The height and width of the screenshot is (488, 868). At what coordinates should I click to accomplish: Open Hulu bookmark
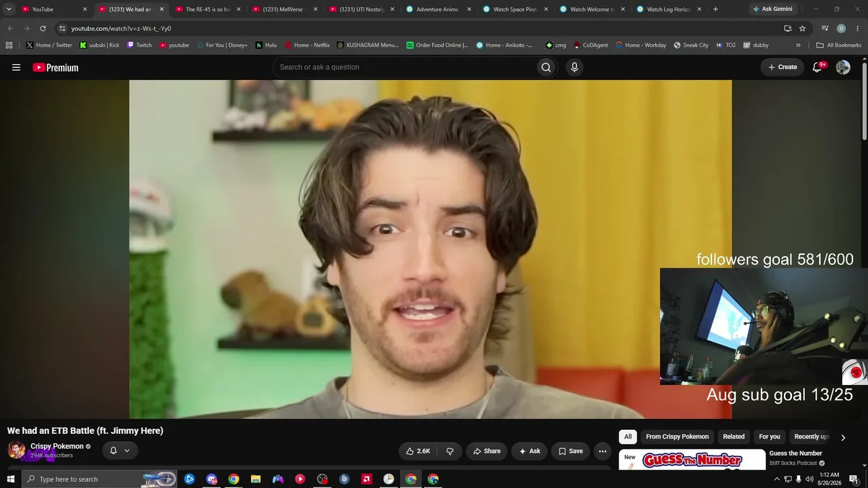point(266,45)
